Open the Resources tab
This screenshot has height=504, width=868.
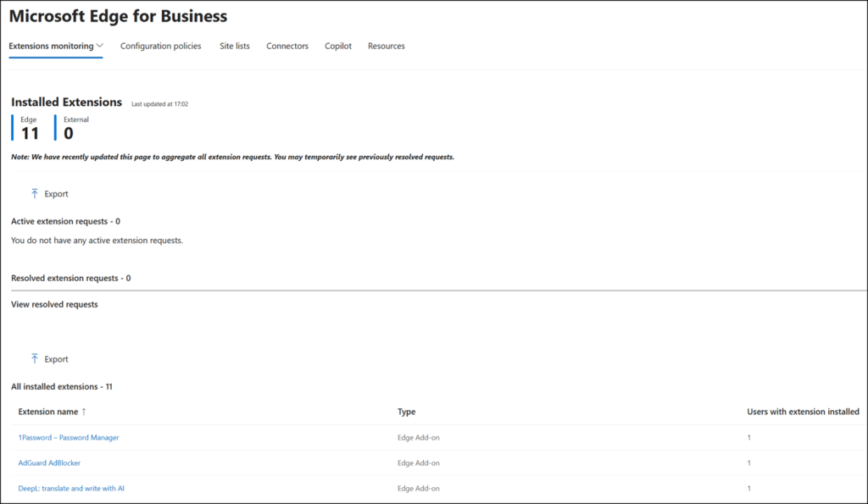click(x=387, y=46)
